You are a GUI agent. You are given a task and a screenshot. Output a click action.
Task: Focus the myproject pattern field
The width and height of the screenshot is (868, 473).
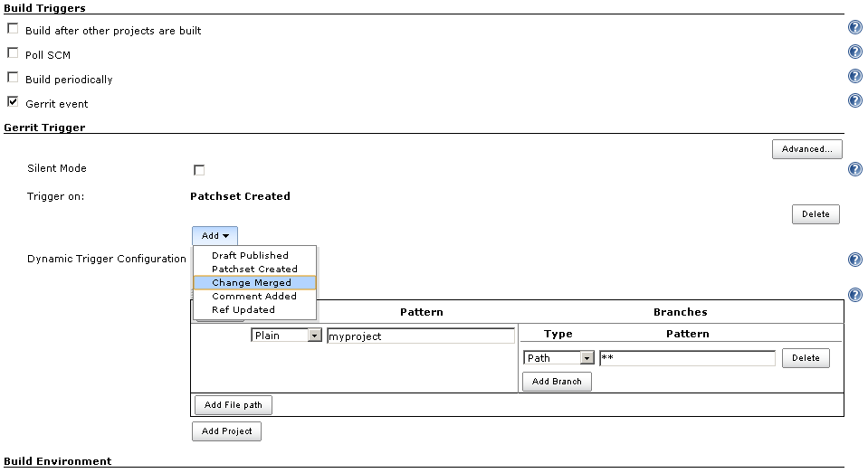click(421, 336)
